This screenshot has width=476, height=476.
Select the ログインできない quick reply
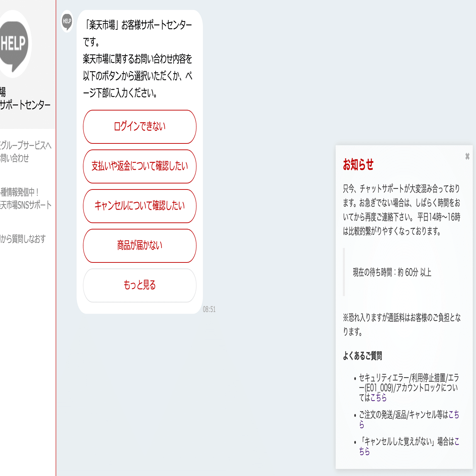(x=140, y=126)
